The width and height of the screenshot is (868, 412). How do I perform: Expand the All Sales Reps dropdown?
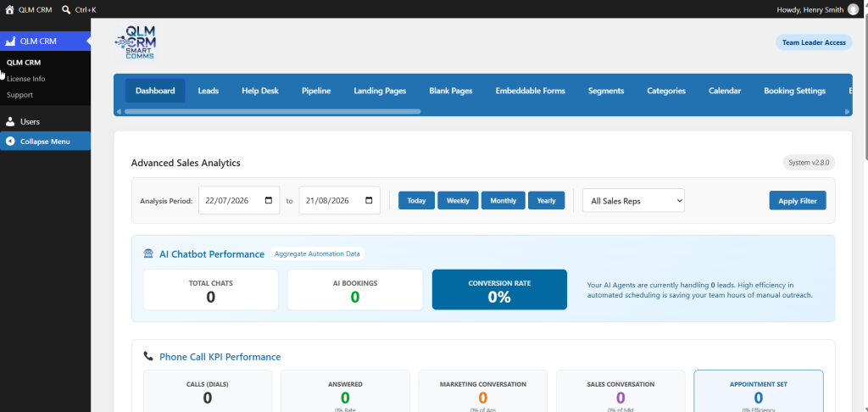[x=633, y=200]
